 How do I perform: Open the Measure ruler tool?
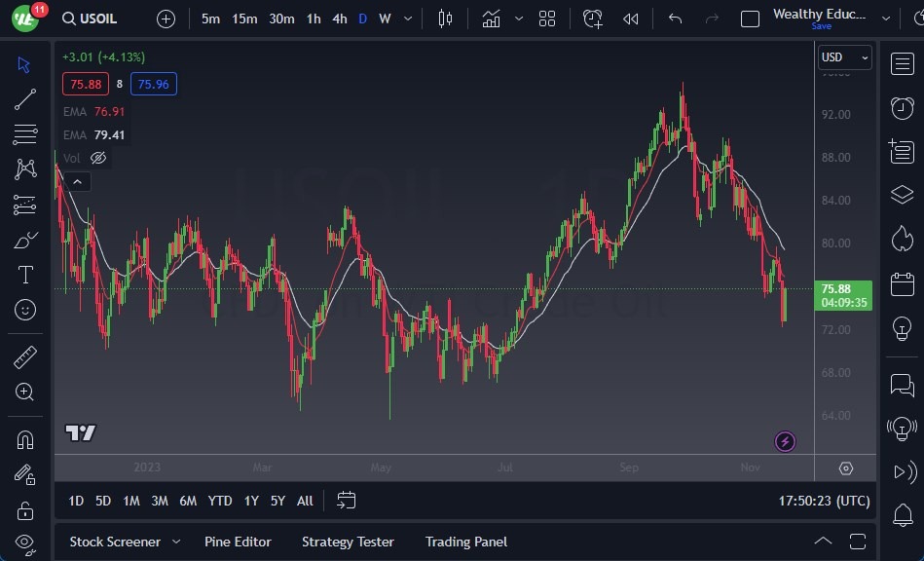point(26,356)
